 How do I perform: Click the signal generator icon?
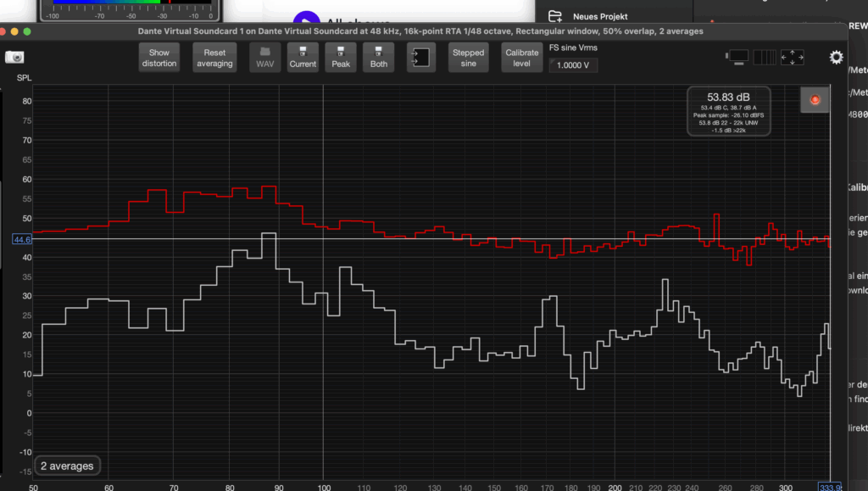421,57
